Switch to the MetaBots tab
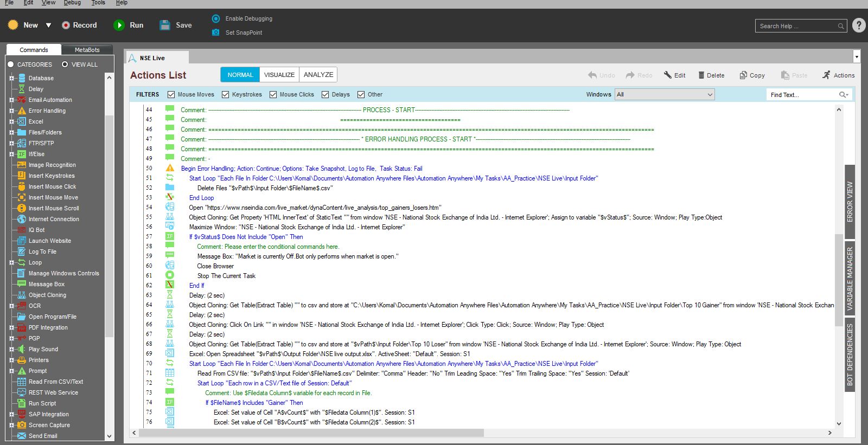868x445 pixels. [87, 50]
